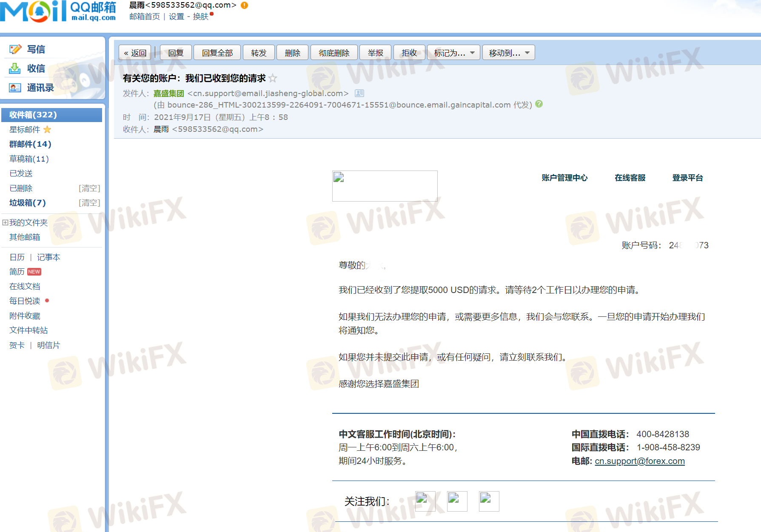This screenshot has width=761, height=532.
Task: Open 在线文档
Action: pyautogui.click(x=25, y=286)
